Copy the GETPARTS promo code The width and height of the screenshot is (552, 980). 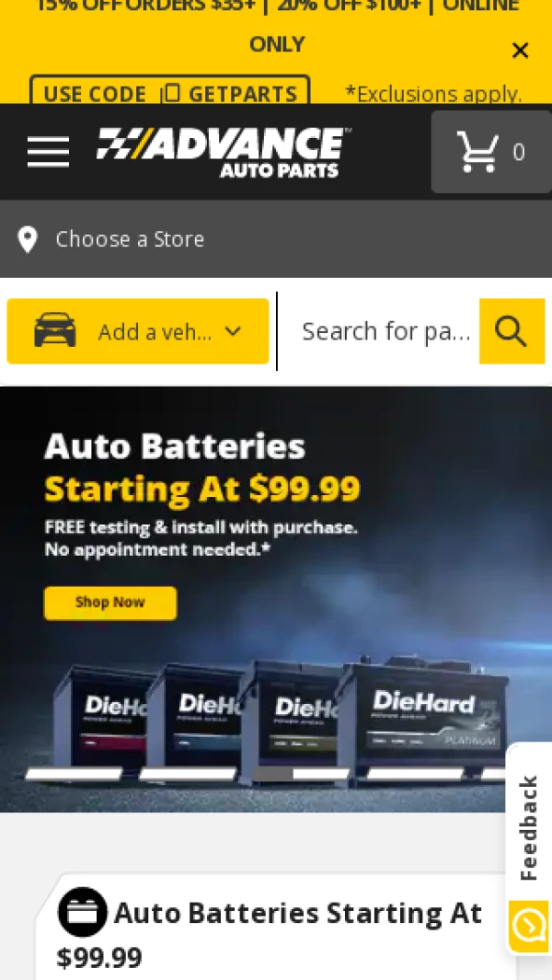click(x=170, y=94)
